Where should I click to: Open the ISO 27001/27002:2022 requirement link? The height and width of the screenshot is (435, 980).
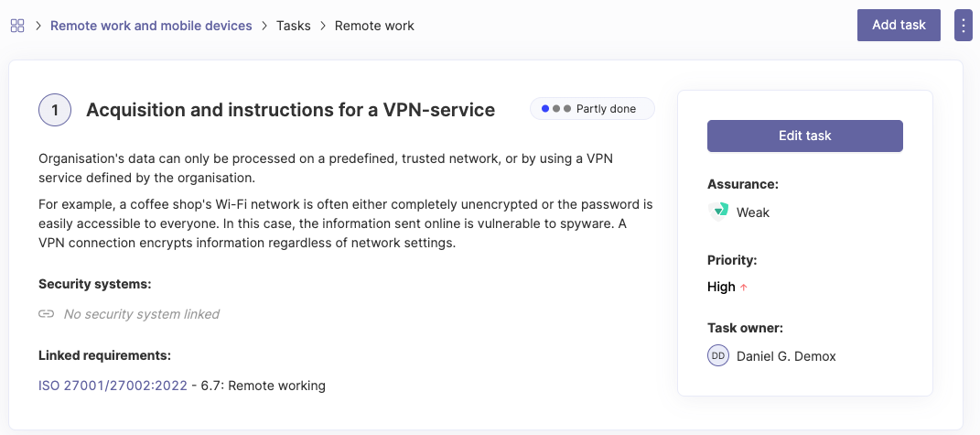113,386
